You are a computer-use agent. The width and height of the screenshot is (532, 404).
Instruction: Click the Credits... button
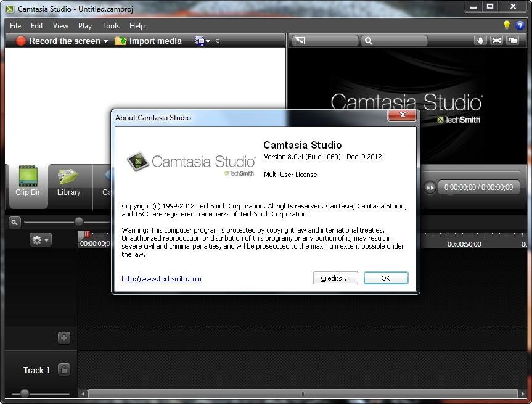point(335,278)
